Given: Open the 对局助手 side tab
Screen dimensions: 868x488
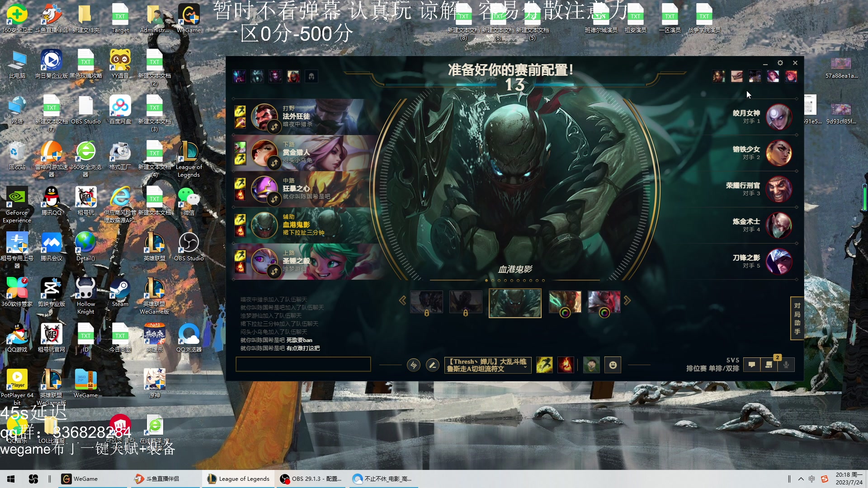Looking at the screenshot, I should point(797,319).
